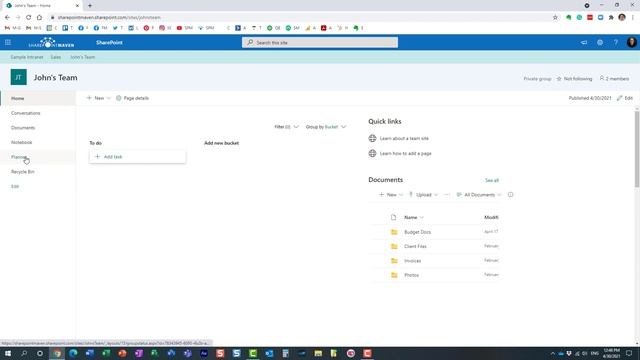Screen dimensions: 640x360
Task: Click the page vertical scrollbar
Action: click(x=637, y=149)
